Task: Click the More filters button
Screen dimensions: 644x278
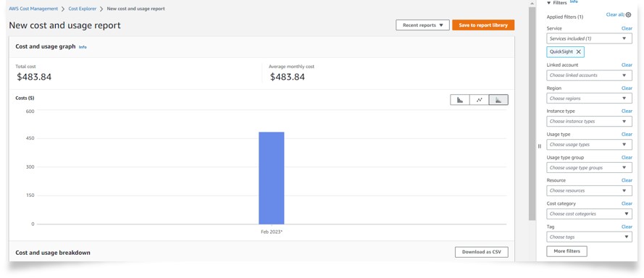Action: pos(566,251)
